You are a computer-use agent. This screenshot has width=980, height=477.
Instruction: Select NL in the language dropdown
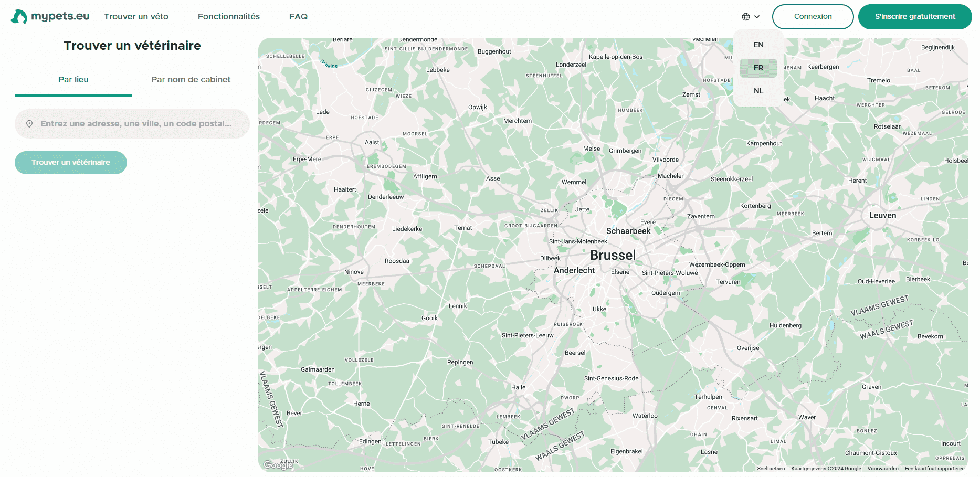point(758,91)
